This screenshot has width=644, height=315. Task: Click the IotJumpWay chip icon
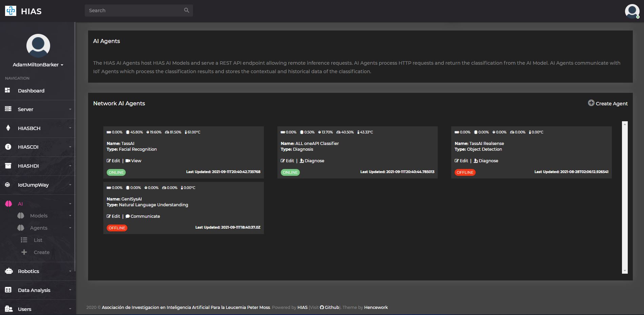(x=7, y=185)
